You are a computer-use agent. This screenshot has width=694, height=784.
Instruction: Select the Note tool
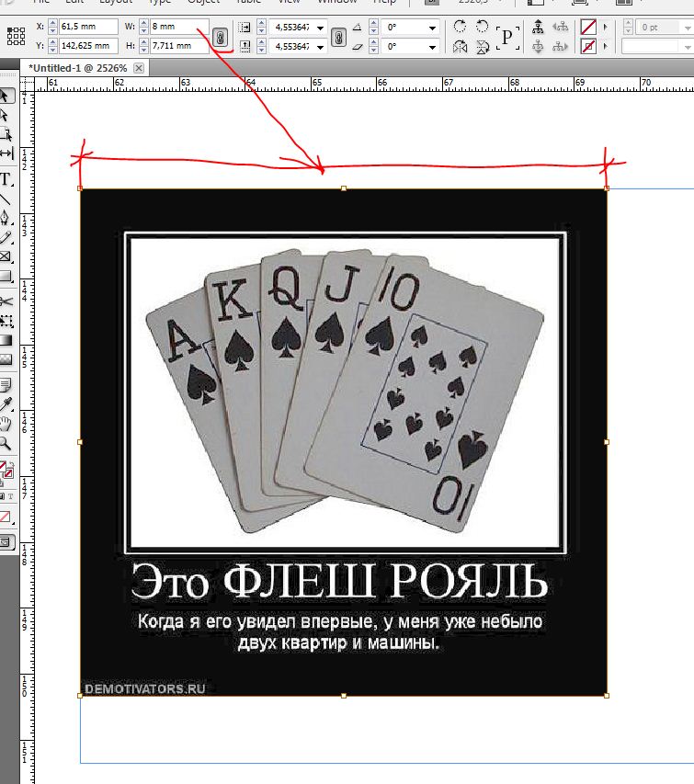click(x=5, y=384)
